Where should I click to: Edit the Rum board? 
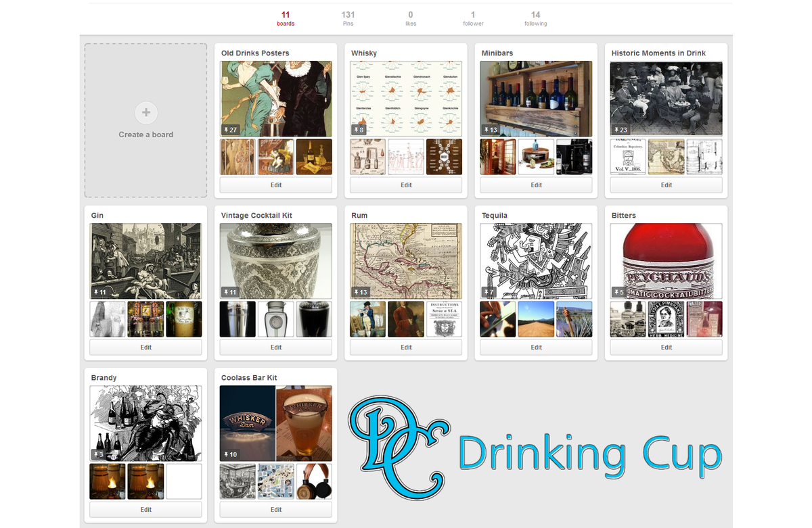[x=406, y=347]
